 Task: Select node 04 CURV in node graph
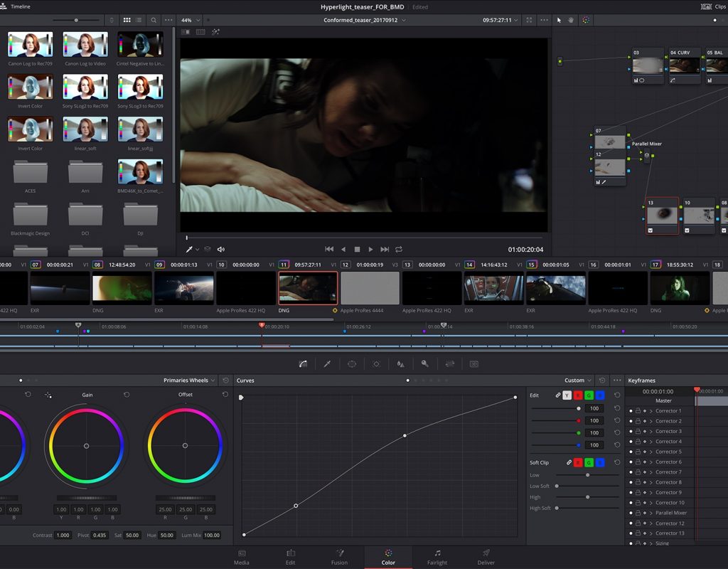tap(685, 65)
